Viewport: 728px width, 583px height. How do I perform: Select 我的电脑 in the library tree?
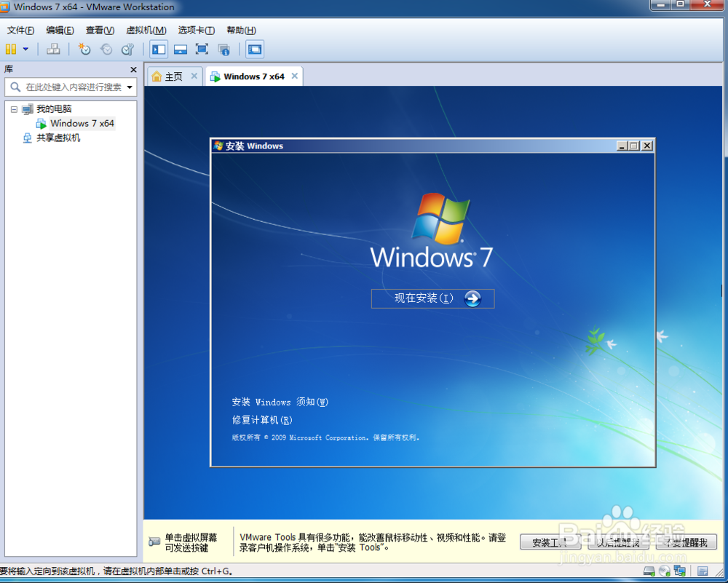(x=54, y=109)
